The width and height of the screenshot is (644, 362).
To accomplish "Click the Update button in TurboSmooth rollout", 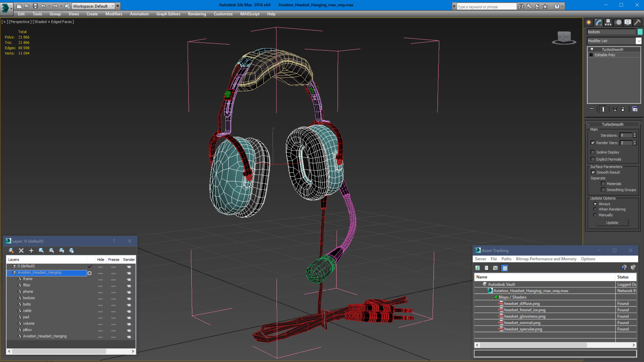I will pos(612,222).
